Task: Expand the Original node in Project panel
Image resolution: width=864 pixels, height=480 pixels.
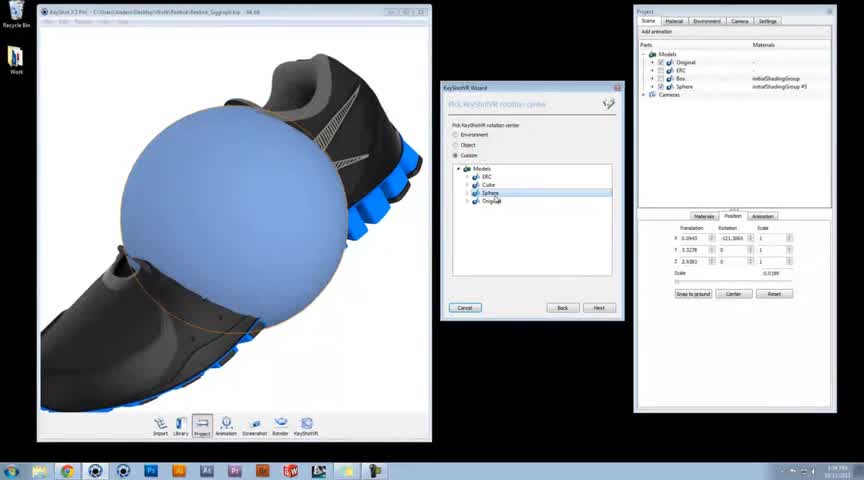Action: [652, 62]
